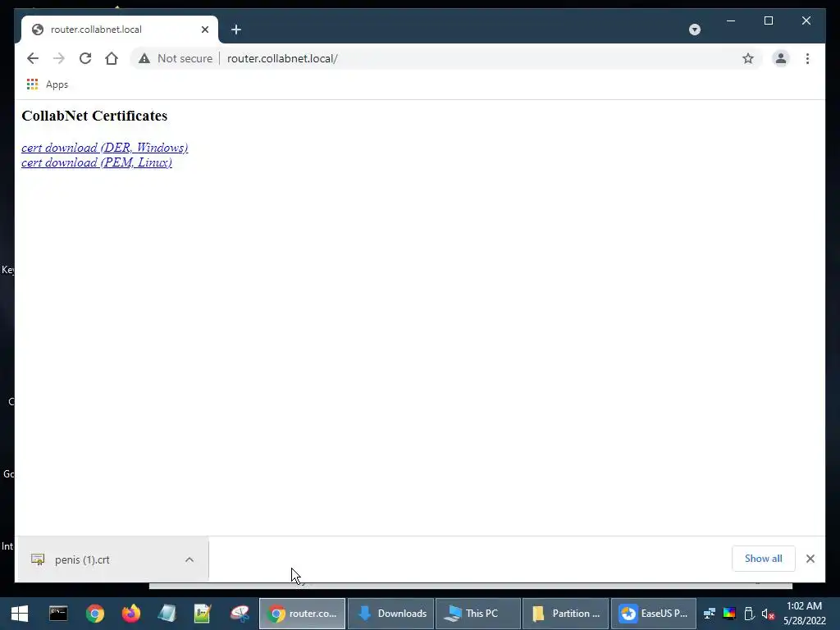Viewport: 840px width, 630px height.
Task: Show all downloads
Action: (763, 558)
